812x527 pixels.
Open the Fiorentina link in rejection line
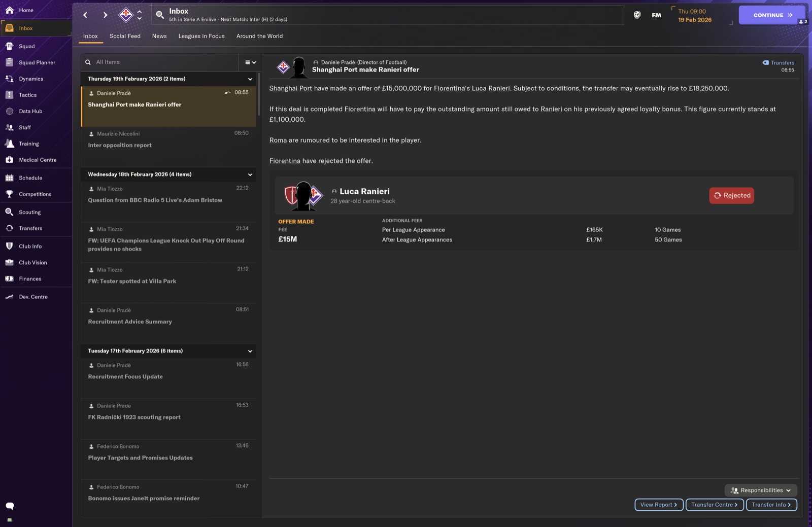285,161
